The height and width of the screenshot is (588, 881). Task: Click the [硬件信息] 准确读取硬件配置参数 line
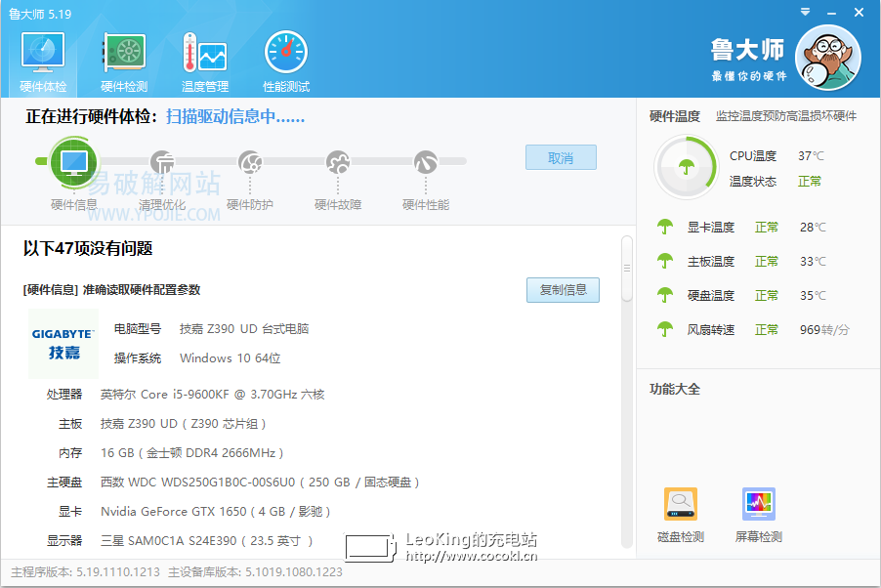[111, 290]
